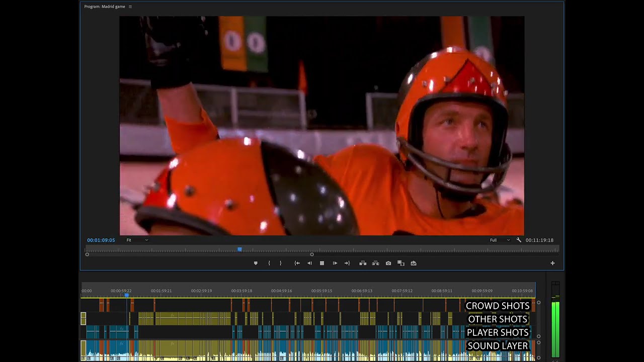Jump to the Out point
Viewport: 644px width, 362px height.
(347, 263)
